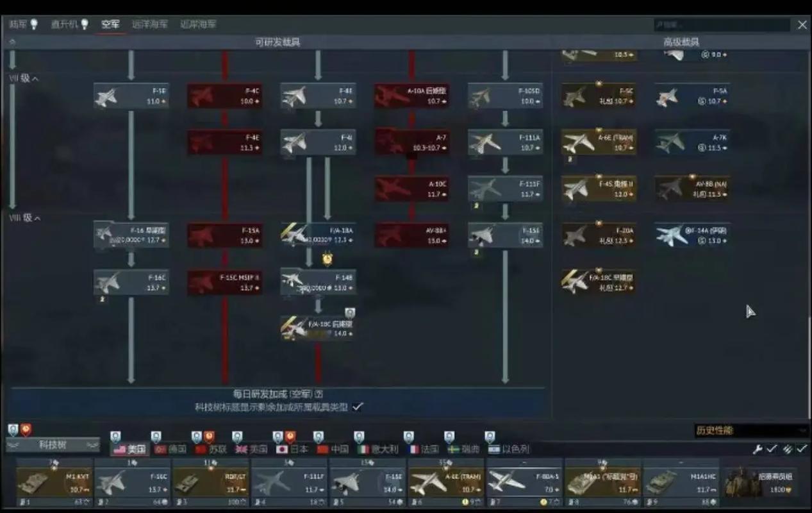Click the alarm clock icon under F/A-18A
The height and width of the screenshot is (513, 812).
point(327,258)
